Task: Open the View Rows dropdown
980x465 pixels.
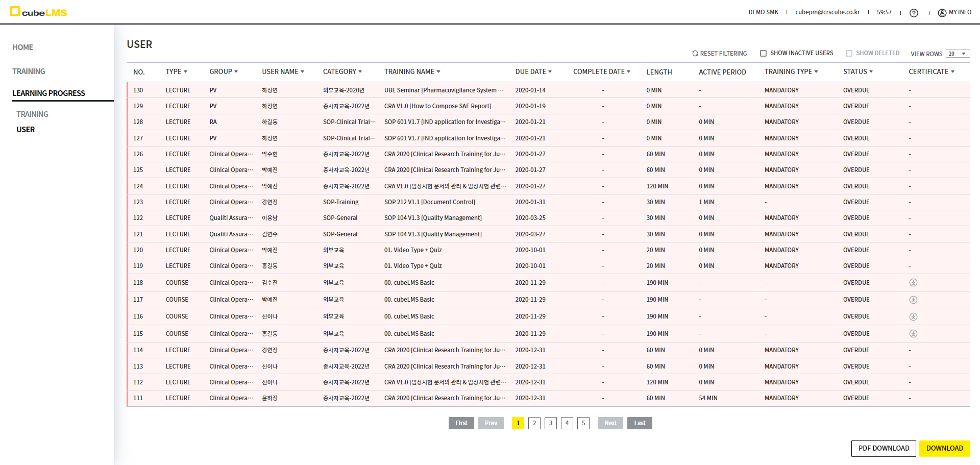Action: (x=958, y=54)
